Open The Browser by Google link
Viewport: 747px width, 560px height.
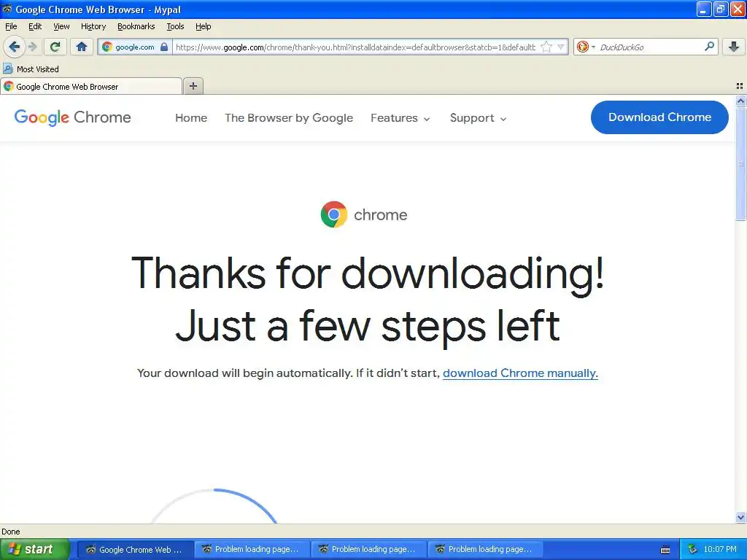(x=289, y=117)
